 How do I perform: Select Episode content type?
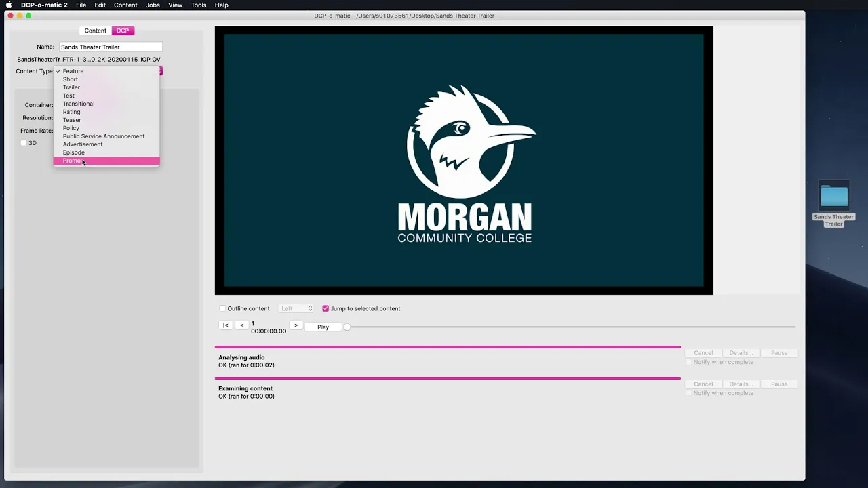(106, 152)
